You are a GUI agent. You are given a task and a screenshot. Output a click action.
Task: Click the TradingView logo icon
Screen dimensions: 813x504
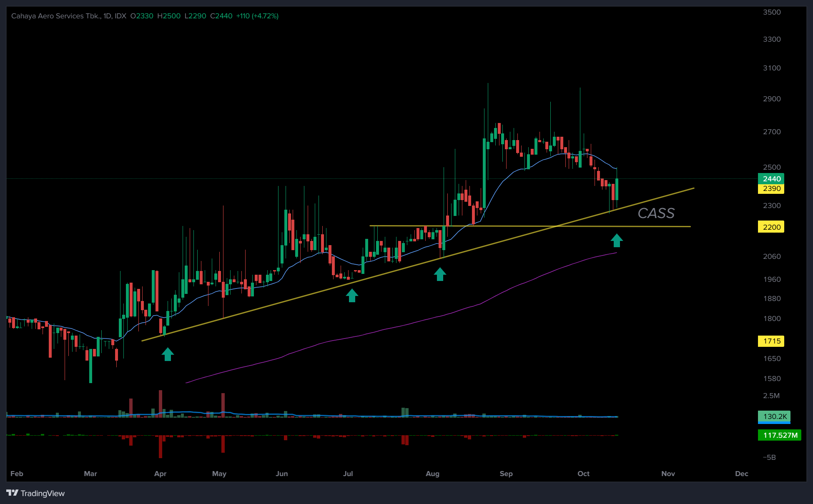13,493
